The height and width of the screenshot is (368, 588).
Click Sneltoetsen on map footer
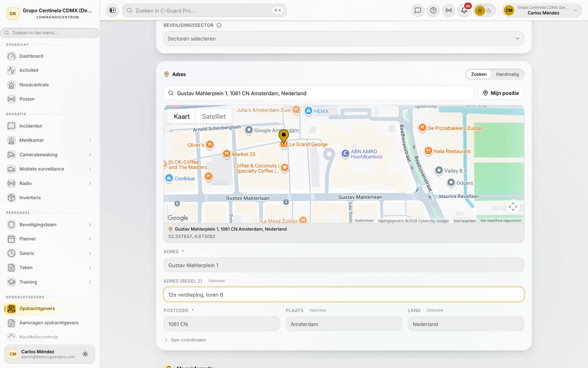click(x=364, y=221)
